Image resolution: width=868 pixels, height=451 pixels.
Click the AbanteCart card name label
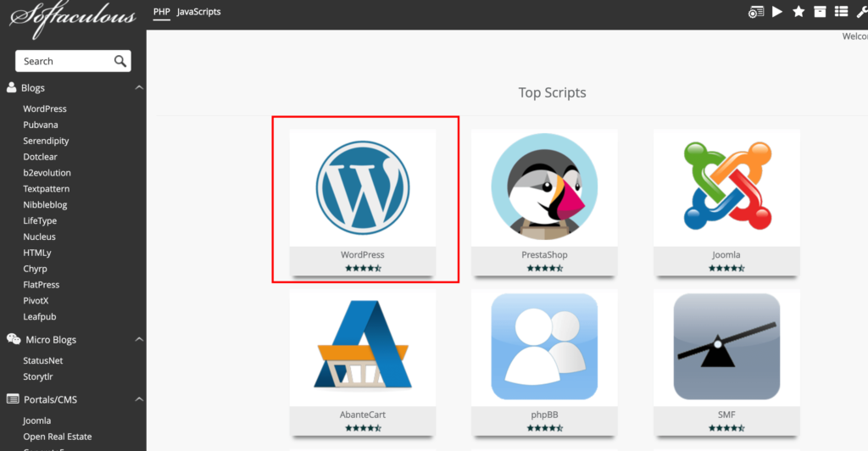[x=363, y=415]
